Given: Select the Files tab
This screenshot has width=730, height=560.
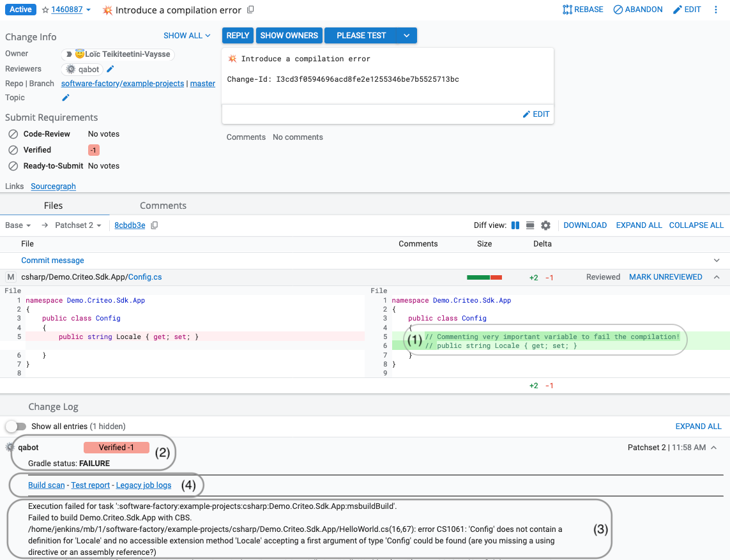Looking at the screenshot, I should (x=53, y=206).
